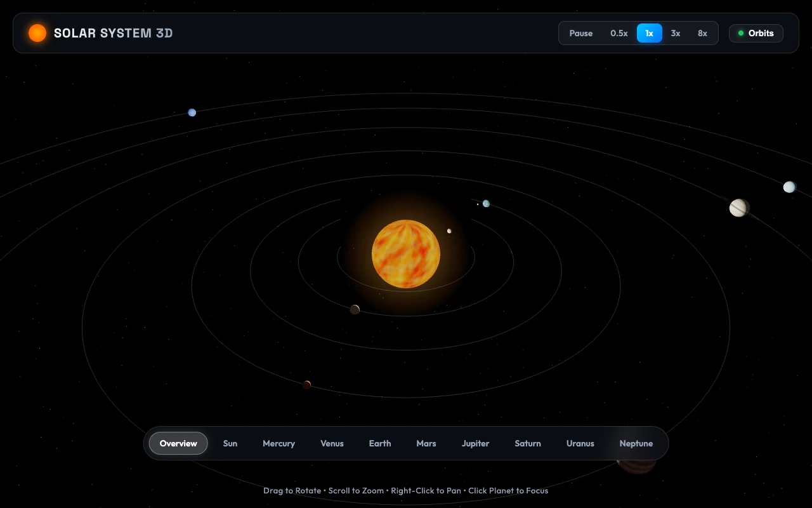
Task: Choose the Jupiter tab
Action: (x=476, y=443)
